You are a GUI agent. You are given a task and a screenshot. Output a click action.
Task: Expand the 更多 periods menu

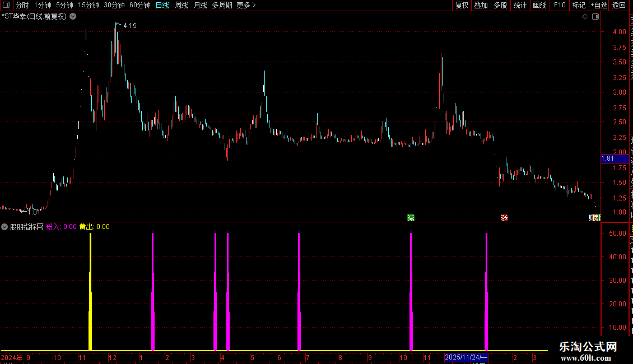point(246,5)
